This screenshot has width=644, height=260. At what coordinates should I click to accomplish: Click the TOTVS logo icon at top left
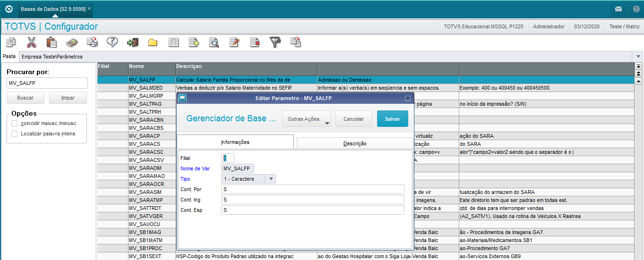(9, 9)
